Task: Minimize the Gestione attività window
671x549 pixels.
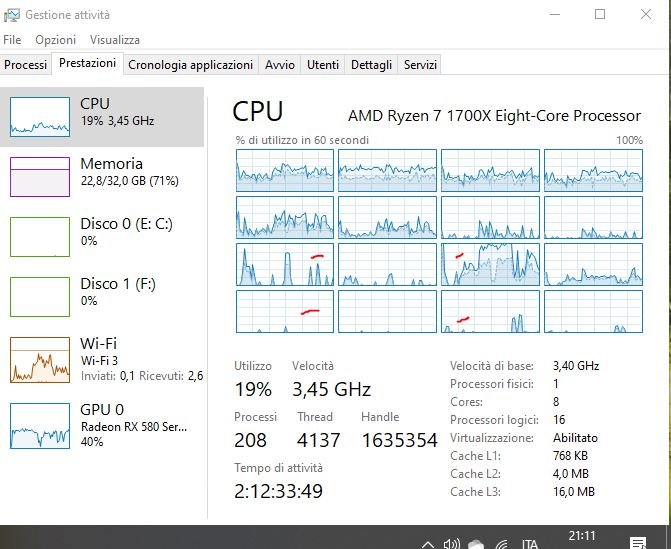Action: (x=555, y=14)
